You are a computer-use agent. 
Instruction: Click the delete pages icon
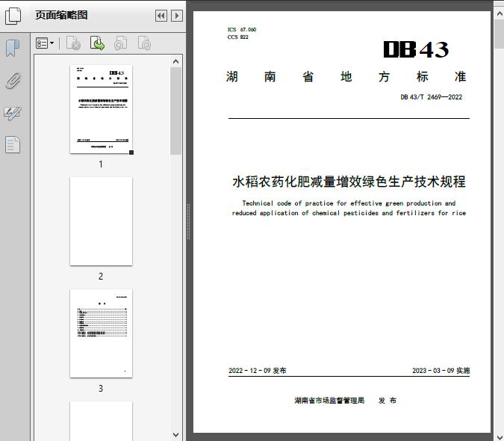click(73, 43)
